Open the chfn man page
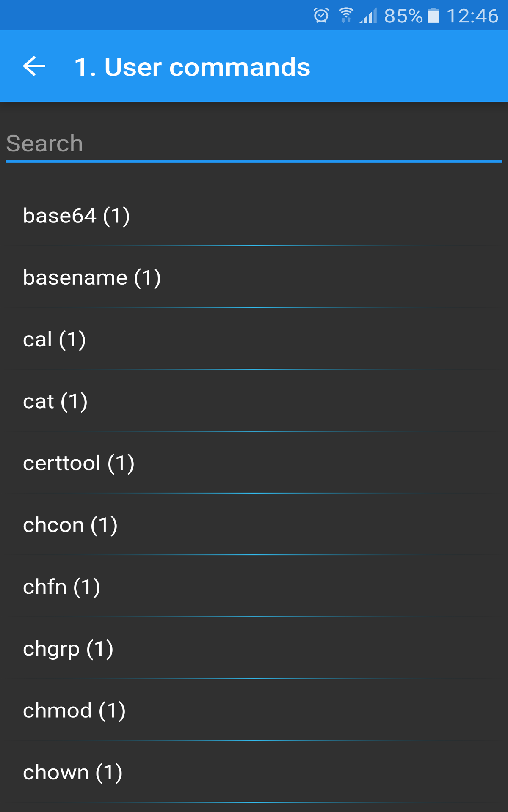Screen dimensions: 508x812 click(62, 586)
